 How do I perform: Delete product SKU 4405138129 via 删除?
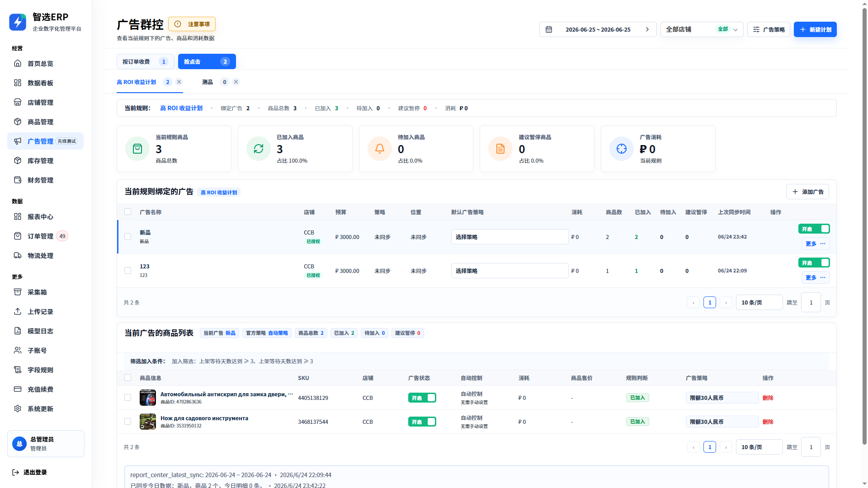tap(768, 398)
